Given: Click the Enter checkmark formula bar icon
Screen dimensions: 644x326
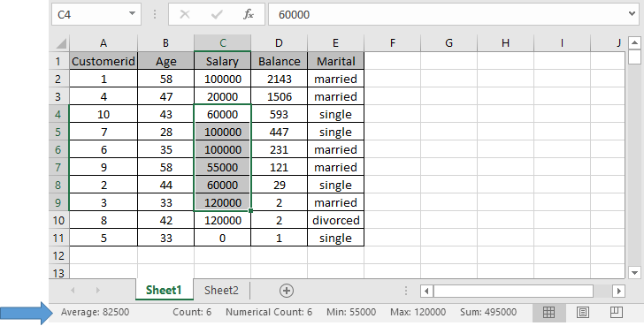Looking at the screenshot, I should pyautogui.click(x=217, y=14).
